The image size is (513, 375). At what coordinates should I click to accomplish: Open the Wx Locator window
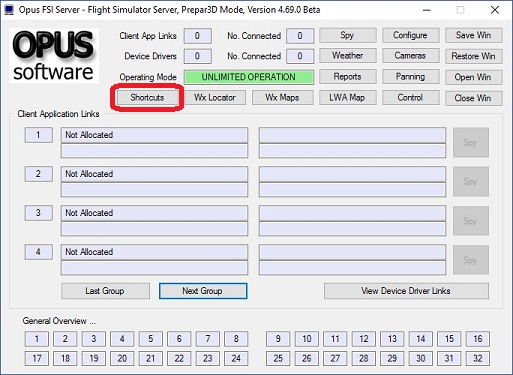pos(215,98)
